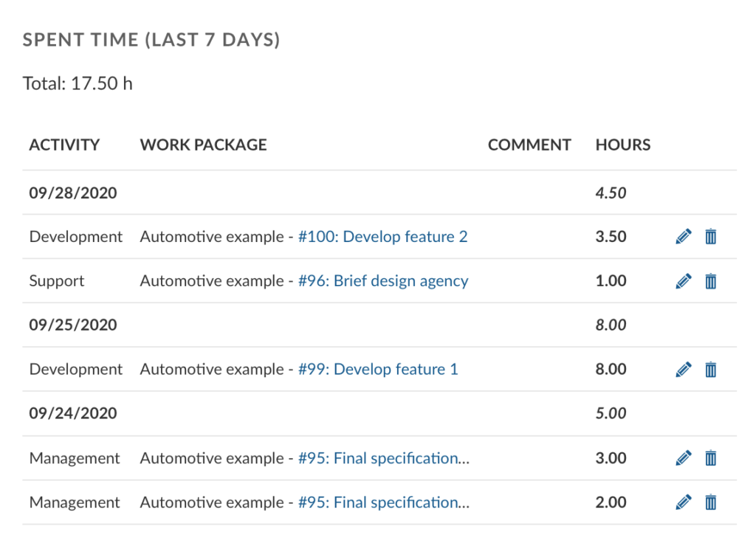The width and height of the screenshot is (756, 546).
Task: Click the Spent Time (Last 7 Days) title
Action: (151, 40)
